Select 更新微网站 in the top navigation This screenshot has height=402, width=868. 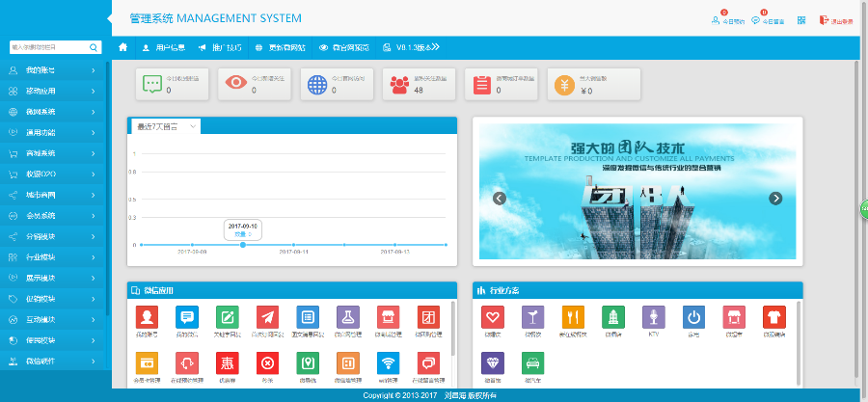281,47
